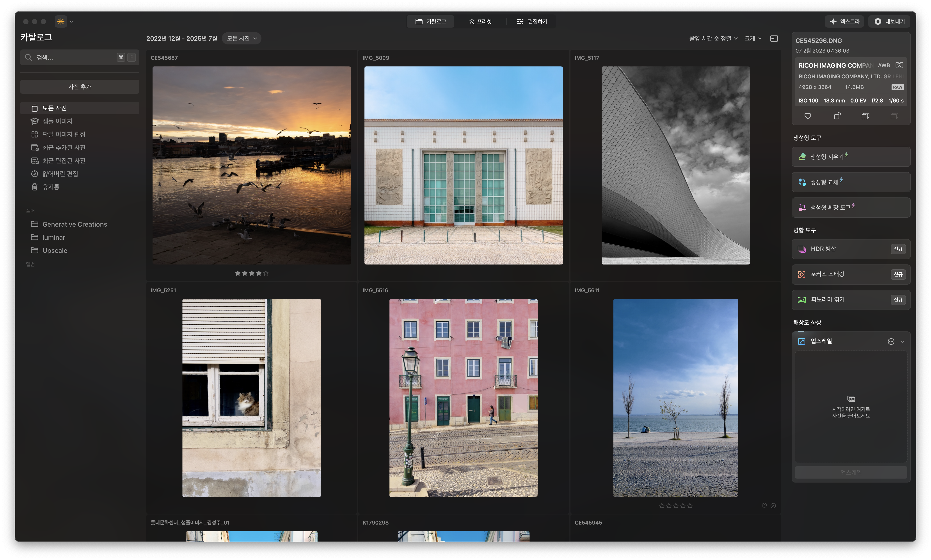Image resolution: width=931 pixels, height=560 pixels.
Task: Toggle the favorite heart under IMG_5611
Action: (x=764, y=506)
